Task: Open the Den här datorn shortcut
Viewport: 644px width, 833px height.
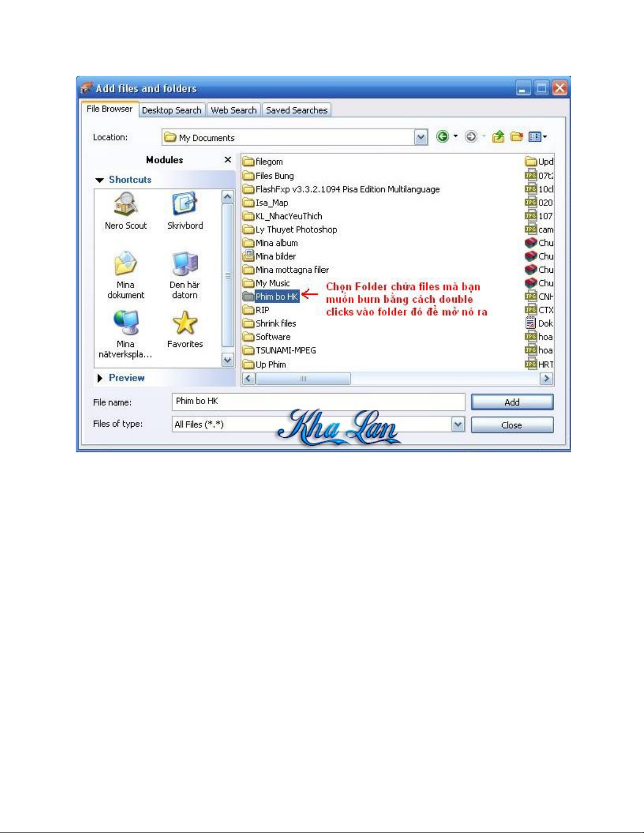Action: click(185, 264)
